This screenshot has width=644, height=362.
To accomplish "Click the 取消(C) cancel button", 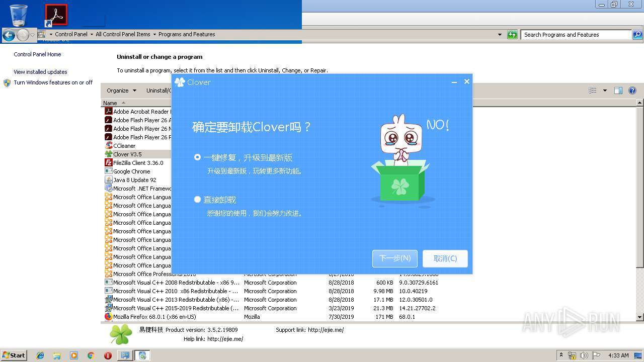I will (x=445, y=258).
